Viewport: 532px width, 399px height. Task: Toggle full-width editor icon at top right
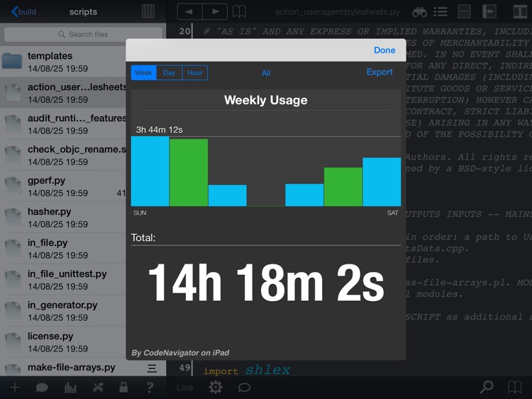tap(520, 11)
